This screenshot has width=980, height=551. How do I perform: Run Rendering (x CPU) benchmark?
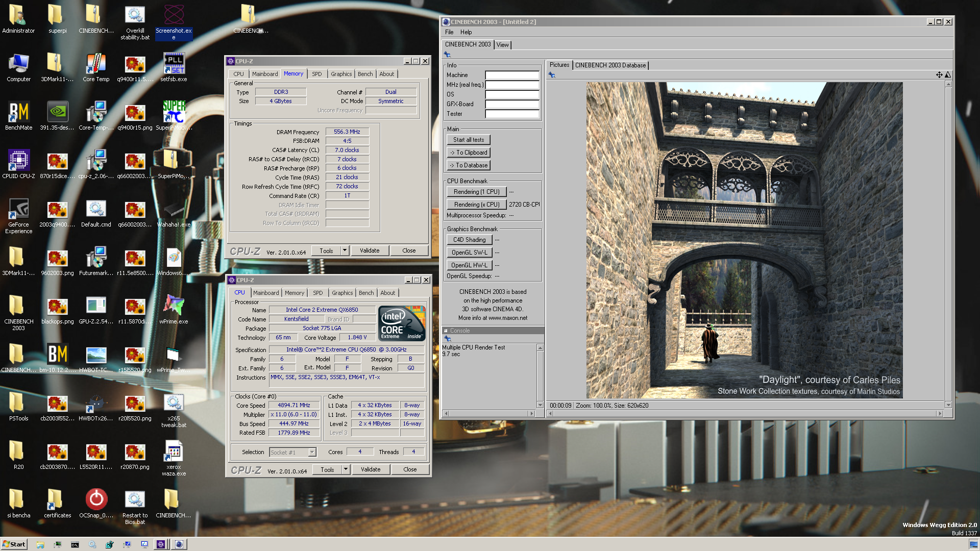pos(477,205)
